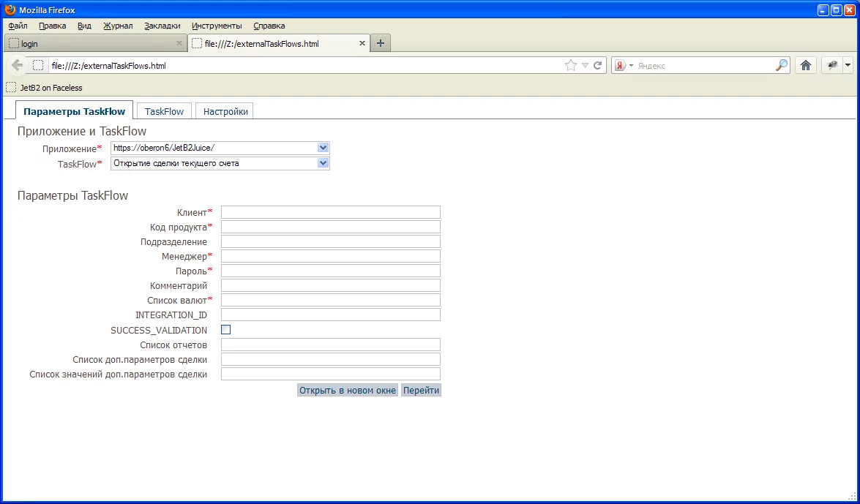The image size is (860, 504).
Task: Open the Вид menu
Action: coord(84,26)
